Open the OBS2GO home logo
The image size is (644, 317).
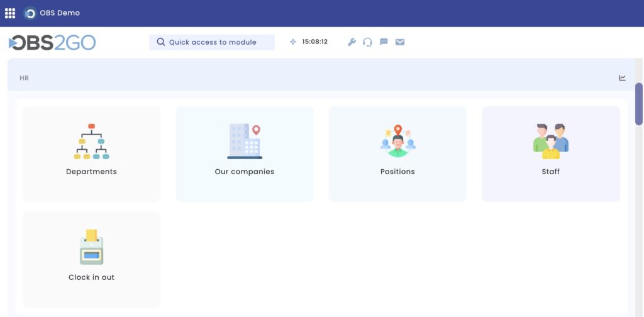point(52,43)
